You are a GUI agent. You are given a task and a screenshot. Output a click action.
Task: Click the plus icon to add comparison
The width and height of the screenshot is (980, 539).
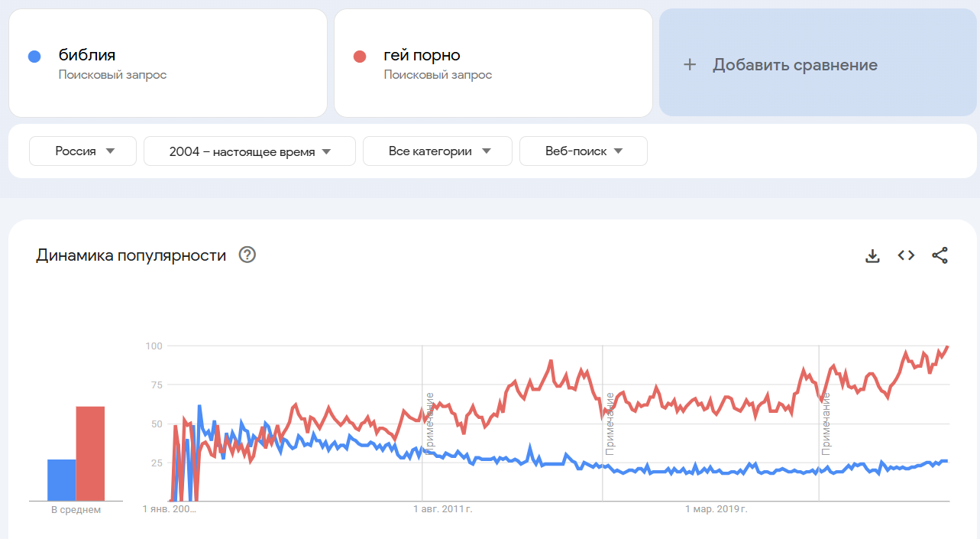[690, 65]
